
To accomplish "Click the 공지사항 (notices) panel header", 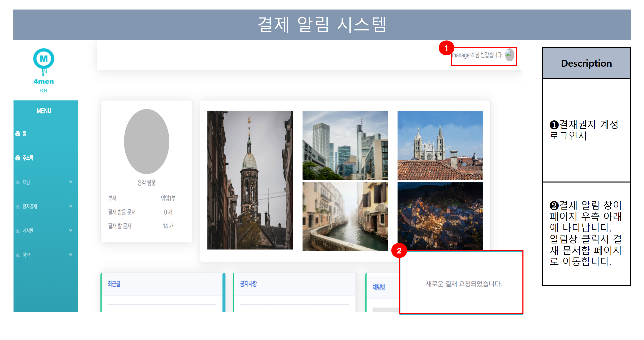I will [248, 284].
